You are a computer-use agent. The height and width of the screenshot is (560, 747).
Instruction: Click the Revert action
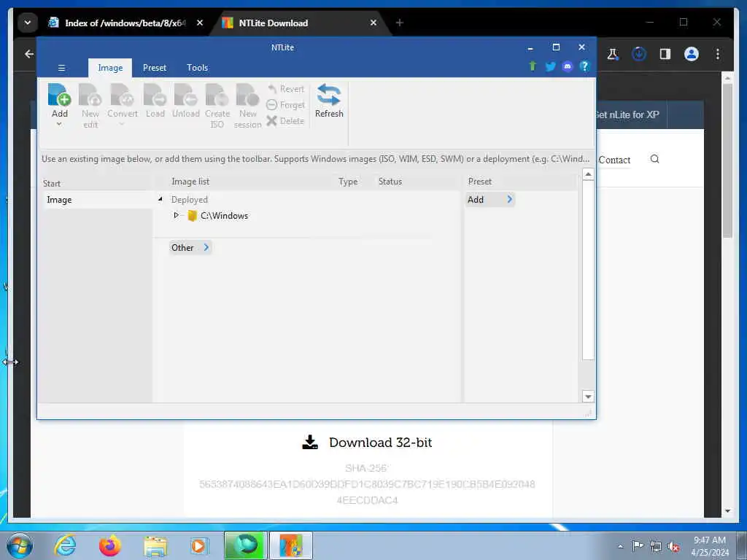(285, 89)
